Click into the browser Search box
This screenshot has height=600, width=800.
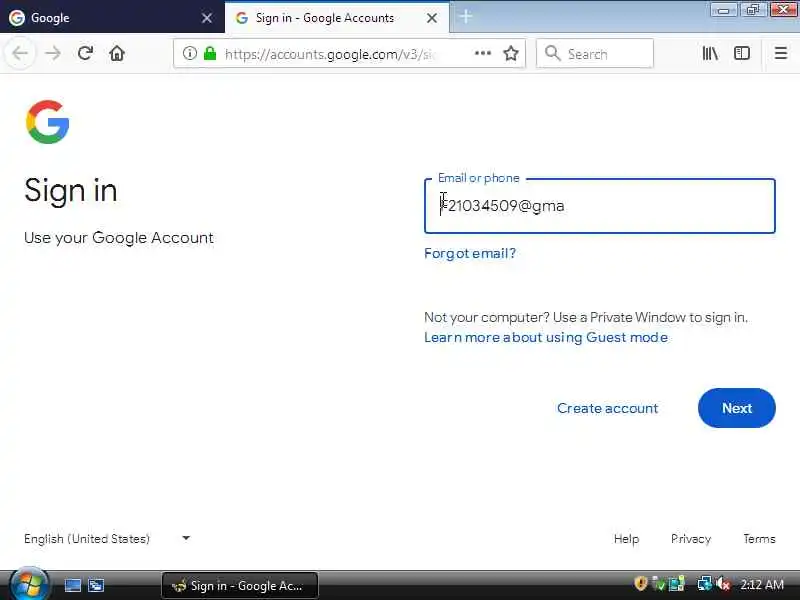595,53
